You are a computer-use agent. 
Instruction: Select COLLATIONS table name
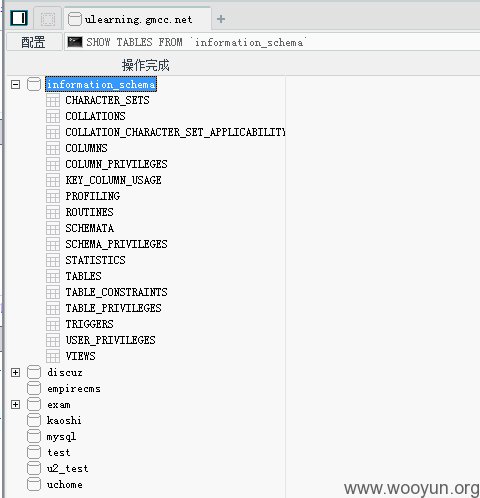click(95, 116)
